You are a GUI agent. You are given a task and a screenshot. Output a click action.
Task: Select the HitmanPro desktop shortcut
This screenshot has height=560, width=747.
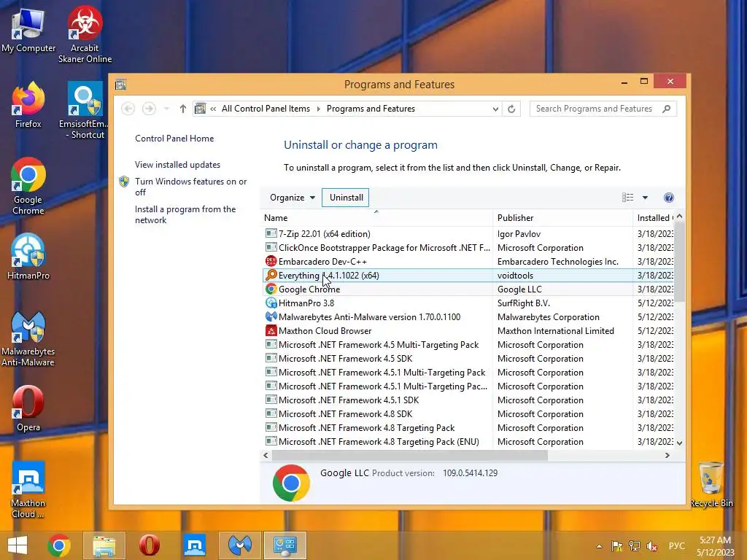pyautogui.click(x=28, y=257)
